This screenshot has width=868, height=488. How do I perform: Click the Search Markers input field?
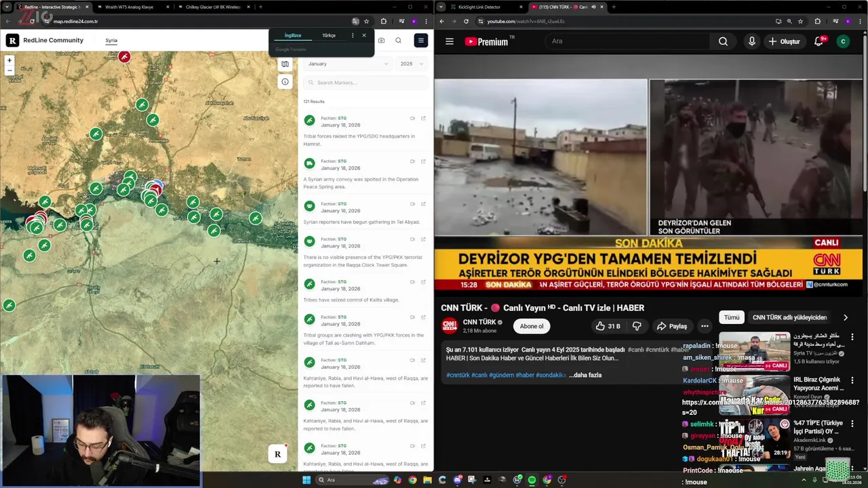point(366,83)
